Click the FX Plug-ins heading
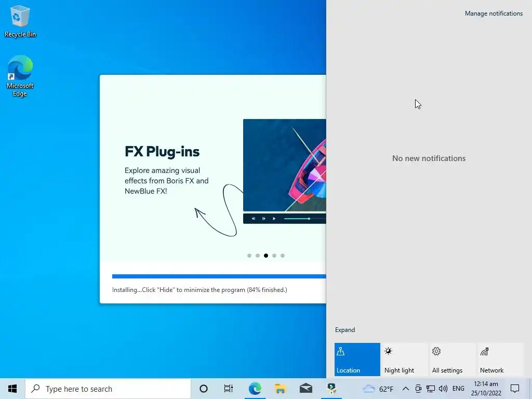The image size is (532, 399). coord(162,152)
